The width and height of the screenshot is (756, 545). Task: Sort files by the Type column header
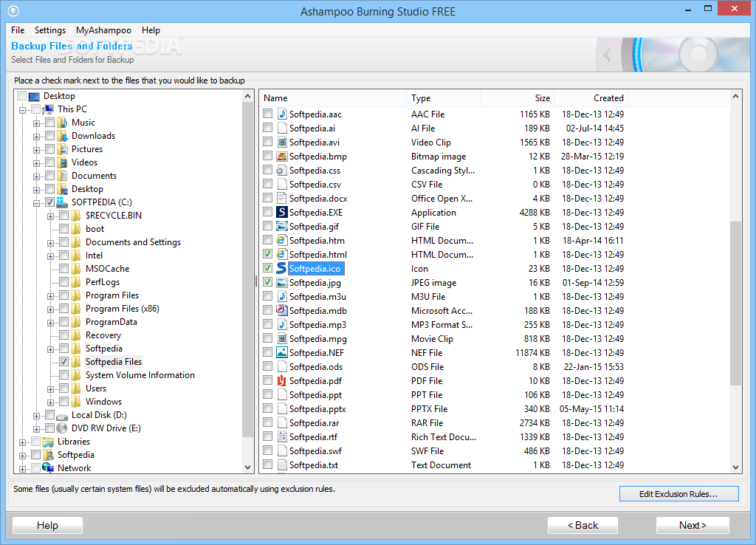[444, 98]
